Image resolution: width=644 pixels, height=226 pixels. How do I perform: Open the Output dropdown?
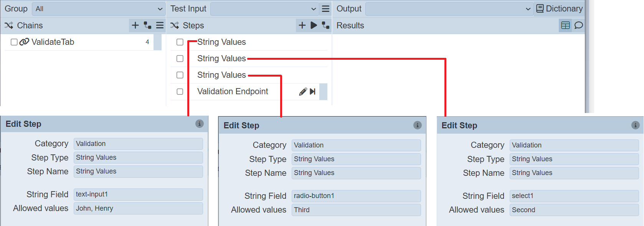pyautogui.click(x=449, y=9)
